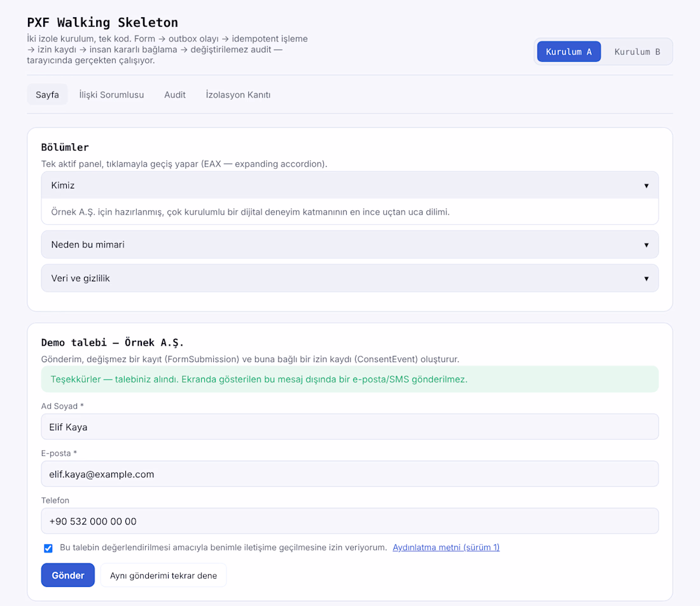This screenshot has height=606, width=700.
Task: Click the Ad Soyad input field
Action: coord(349,427)
